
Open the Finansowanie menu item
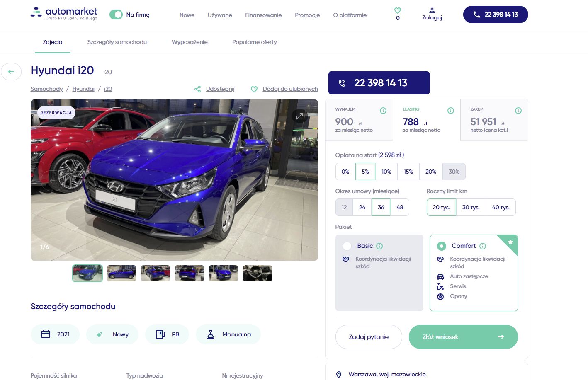tap(263, 15)
